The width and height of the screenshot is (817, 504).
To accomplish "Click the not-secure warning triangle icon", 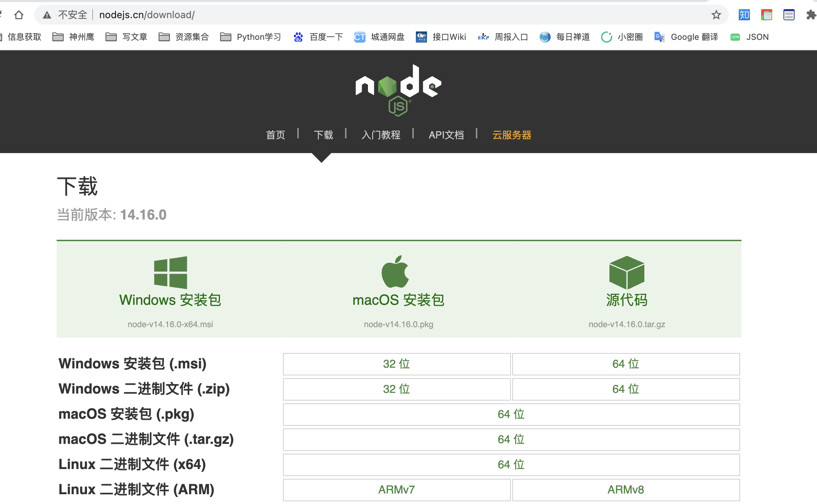I will point(47,15).
